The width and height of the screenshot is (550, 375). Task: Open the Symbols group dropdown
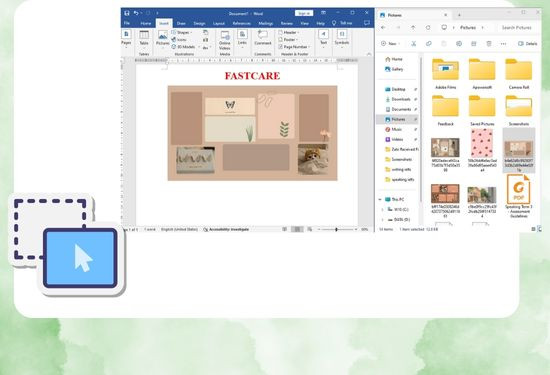click(342, 39)
